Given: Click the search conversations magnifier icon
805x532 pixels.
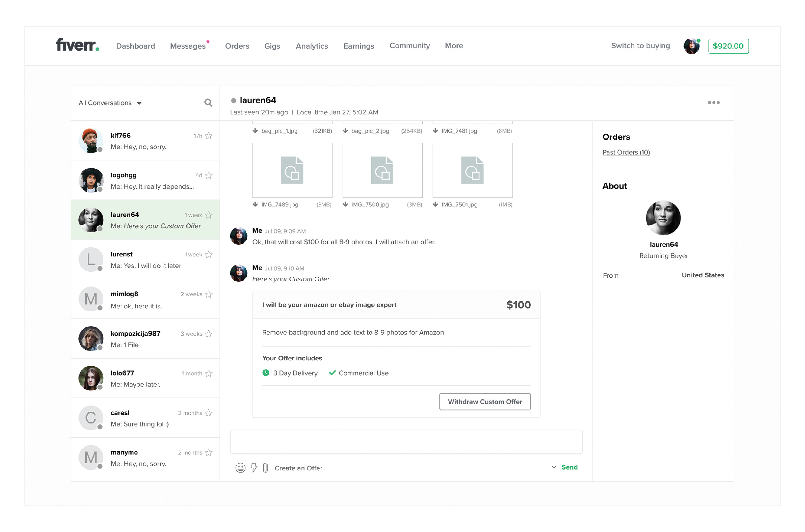Looking at the screenshot, I should [x=208, y=103].
